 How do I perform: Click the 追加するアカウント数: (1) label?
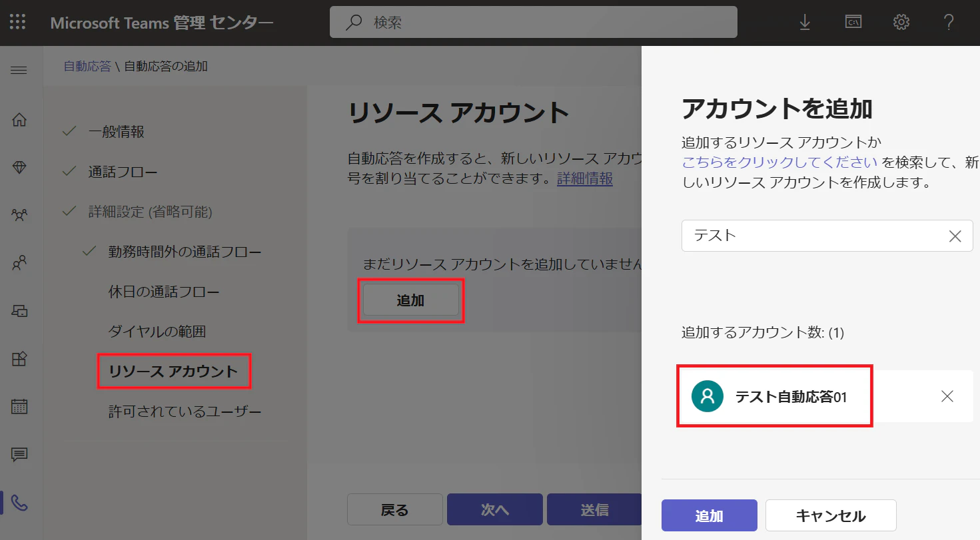(x=763, y=332)
